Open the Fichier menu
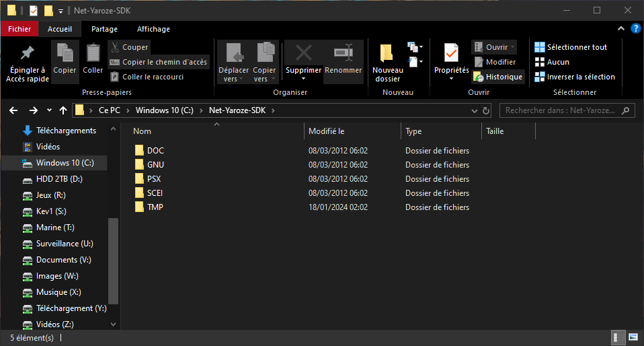The image size is (644, 346). tap(19, 29)
